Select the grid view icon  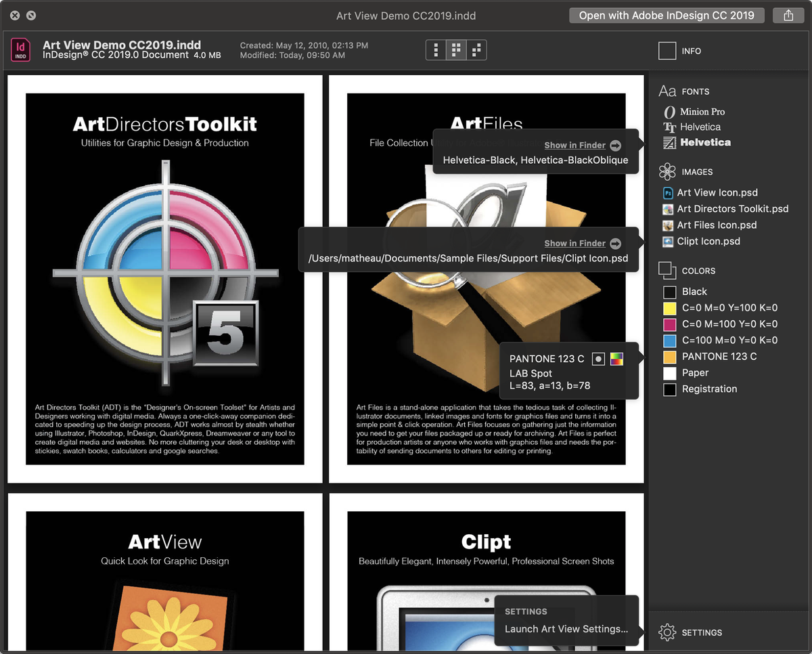click(x=456, y=49)
